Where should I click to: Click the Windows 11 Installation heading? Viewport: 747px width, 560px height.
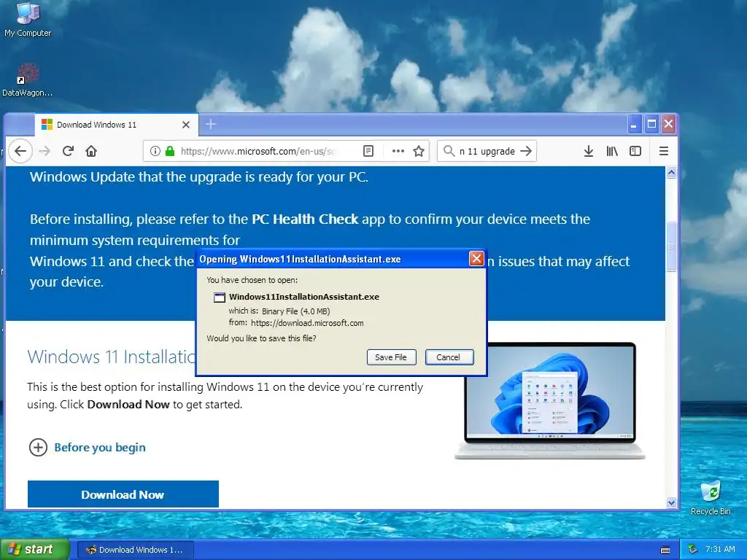pyautogui.click(x=112, y=357)
